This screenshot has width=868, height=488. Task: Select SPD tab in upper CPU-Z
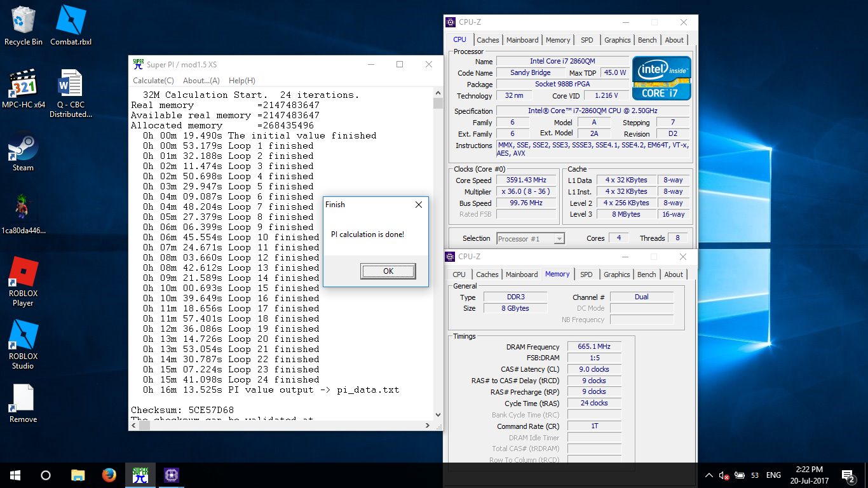[587, 40]
